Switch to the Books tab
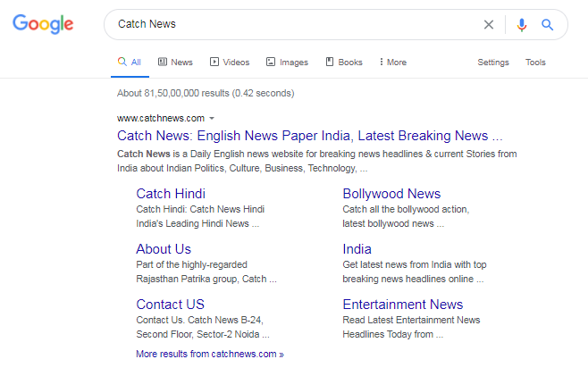This screenshot has width=588, height=376. click(x=344, y=63)
